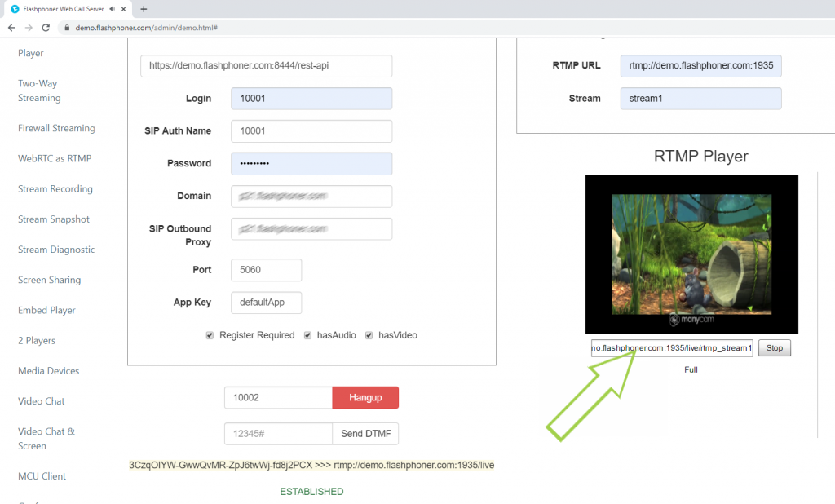835x504 pixels.
Task: Click the SIP Outbound Proxy field
Action: [x=311, y=229]
